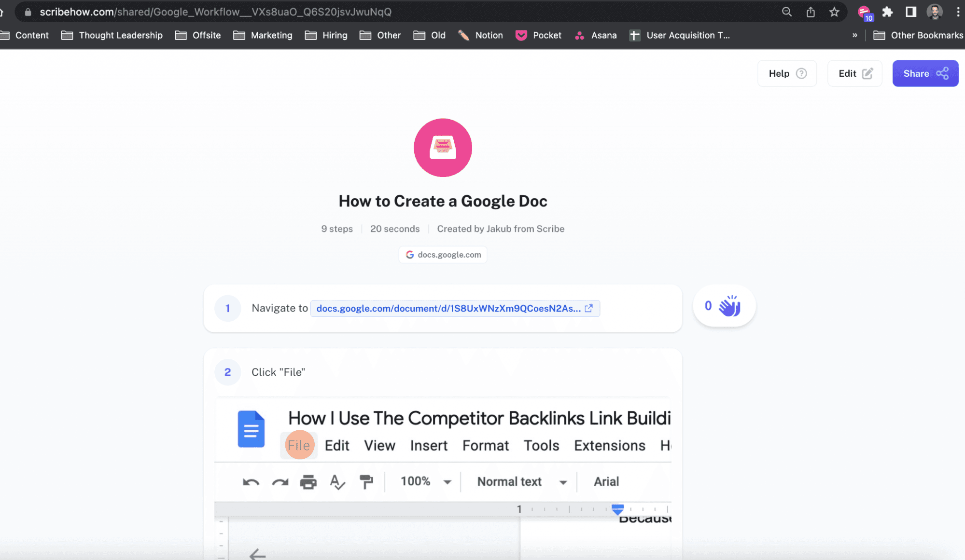Click the Share button

(925, 73)
